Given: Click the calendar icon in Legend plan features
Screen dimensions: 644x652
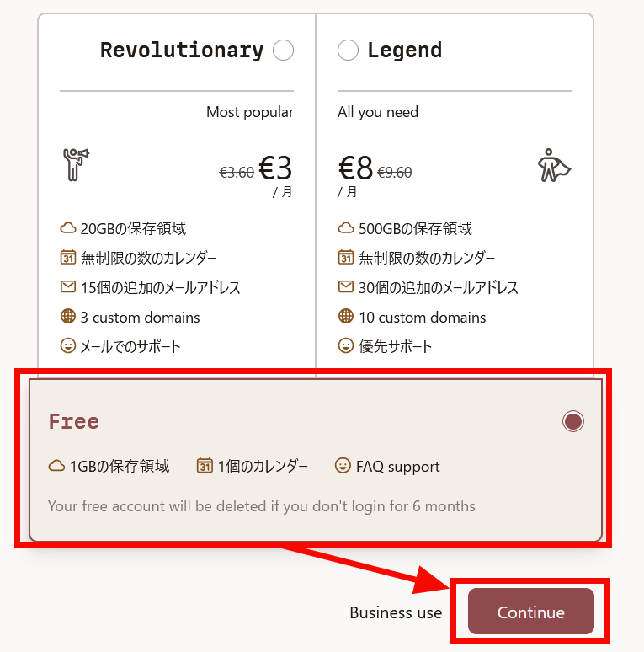Looking at the screenshot, I should (345, 258).
